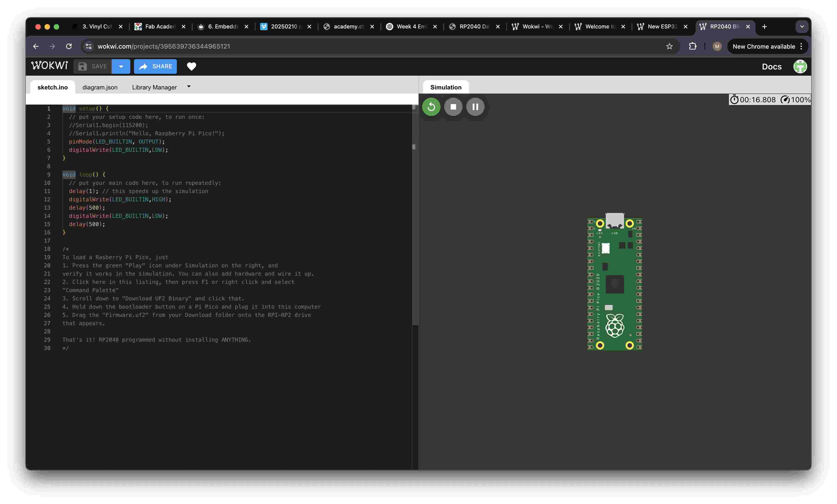Viewport: 837px width, 504px height.
Task: Reload the Wokwi page
Action: (69, 46)
